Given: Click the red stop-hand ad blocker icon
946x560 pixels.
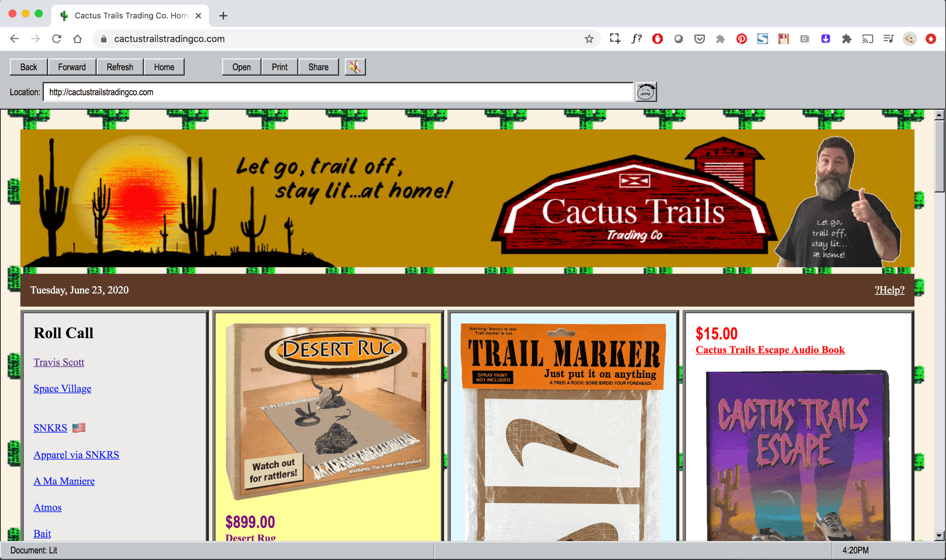Looking at the screenshot, I should tap(657, 39).
